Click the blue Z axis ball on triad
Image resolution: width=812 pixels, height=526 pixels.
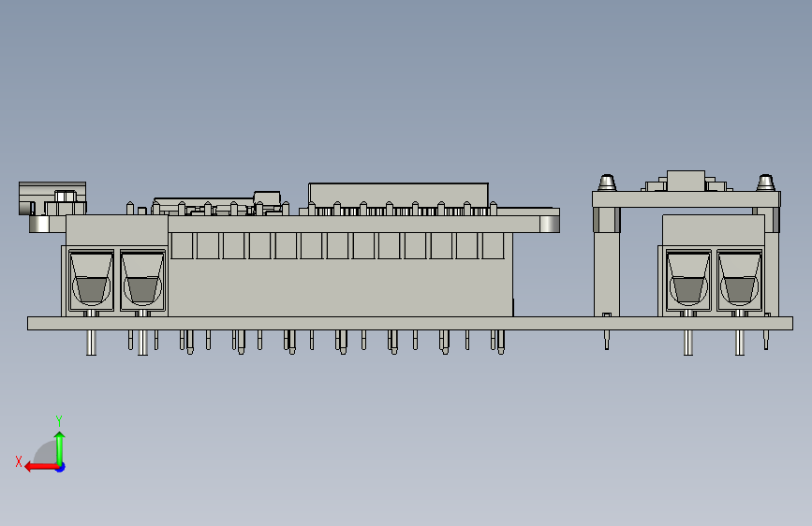click(61, 467)
